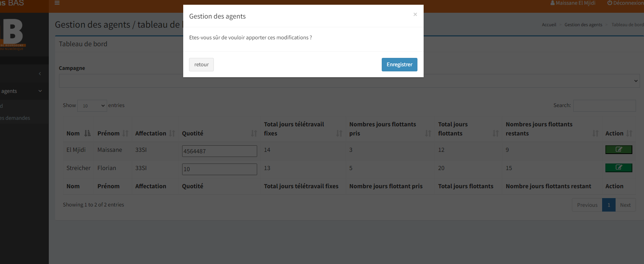Viewport: 644px width, 264px height.
Task: Click the Search input field
Action: pos(604,106)
